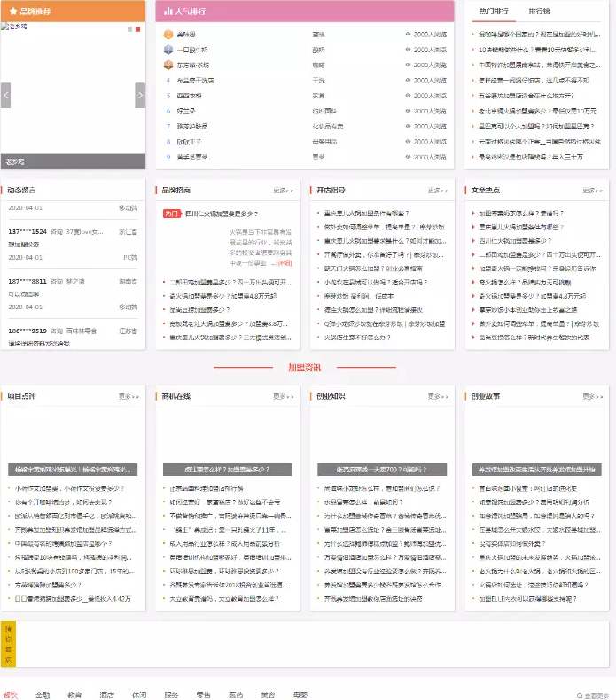Open the message from 187****8811
The width and height of the screenshot is (616, 700).
[73, 287]
